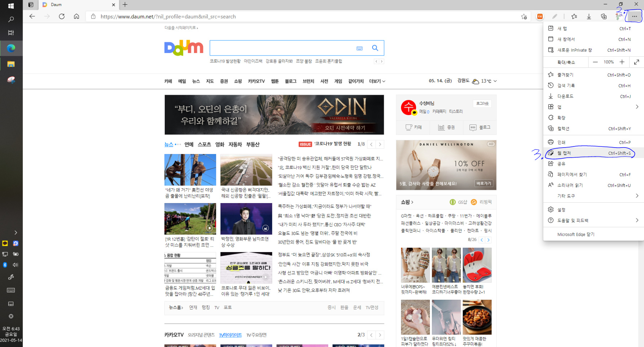Click the address bar URL

click(x=168, y=17)
